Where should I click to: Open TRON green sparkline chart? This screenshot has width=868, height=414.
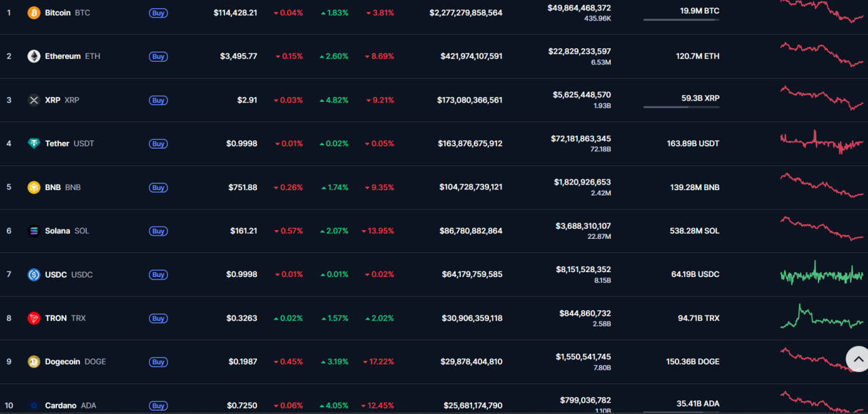coord(822,316)
